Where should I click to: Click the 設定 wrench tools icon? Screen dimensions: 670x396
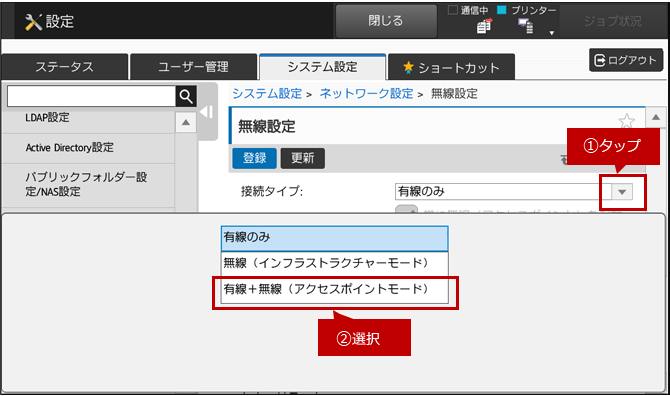(x=33, y=22)
